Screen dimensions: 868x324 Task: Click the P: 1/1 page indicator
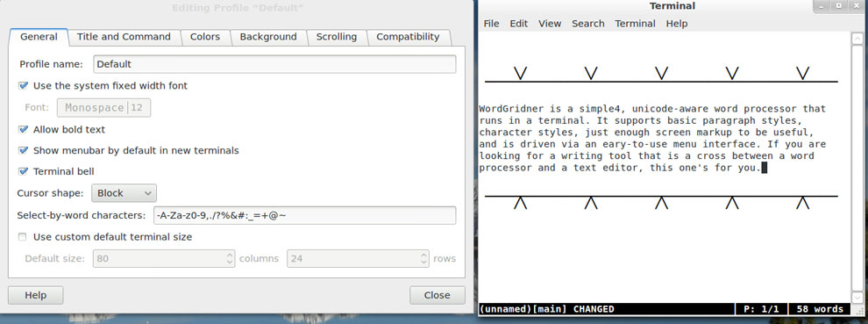coord(761,309)
